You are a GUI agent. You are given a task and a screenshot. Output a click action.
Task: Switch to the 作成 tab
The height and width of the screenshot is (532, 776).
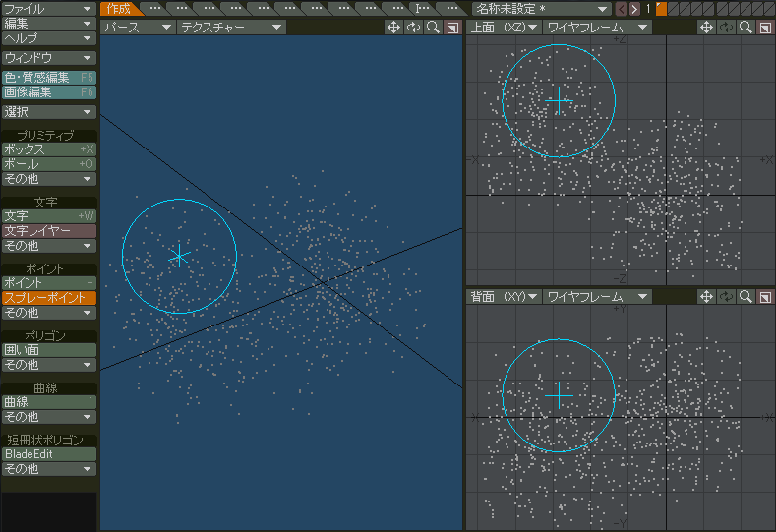(x=119, y=9)
